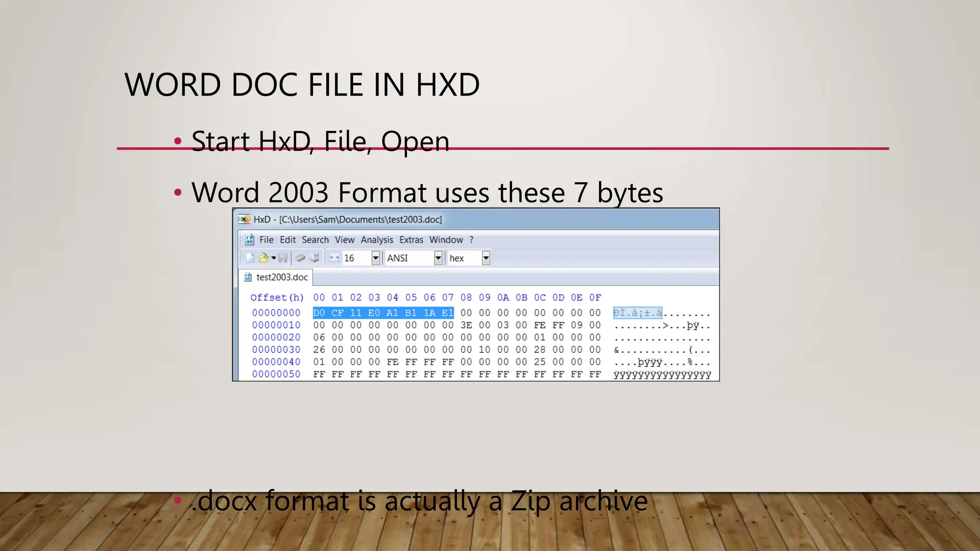Click the Save floppy disk icon

(283, 258)
